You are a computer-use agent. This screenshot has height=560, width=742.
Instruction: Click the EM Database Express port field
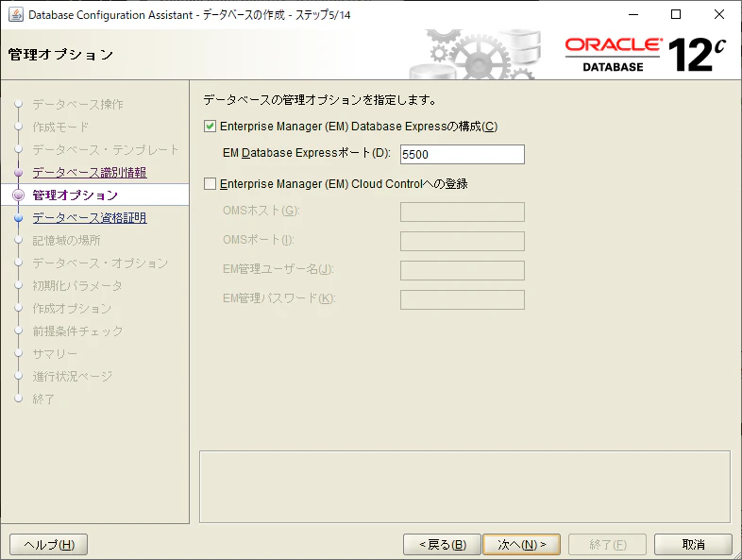point(462,154)
